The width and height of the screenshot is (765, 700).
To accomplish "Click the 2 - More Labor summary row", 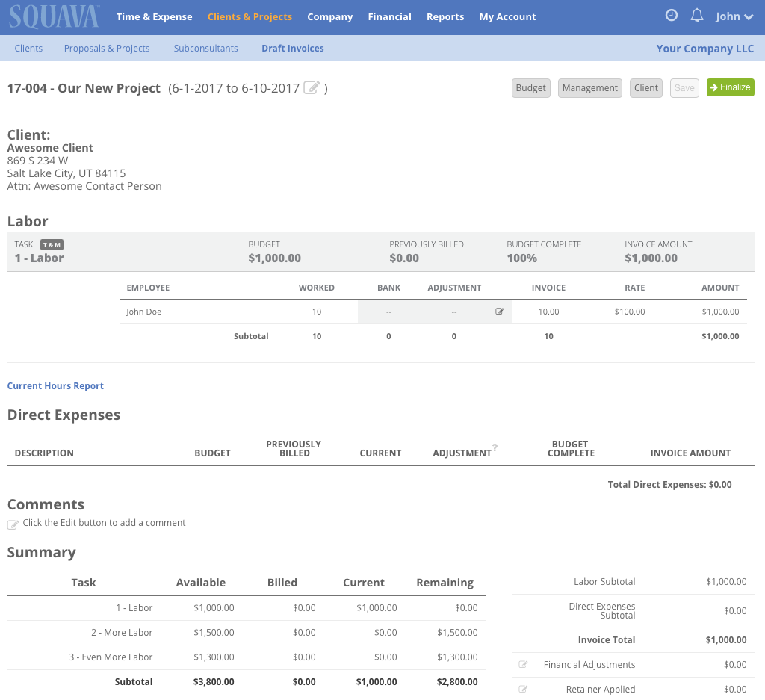I will point(247,632).
